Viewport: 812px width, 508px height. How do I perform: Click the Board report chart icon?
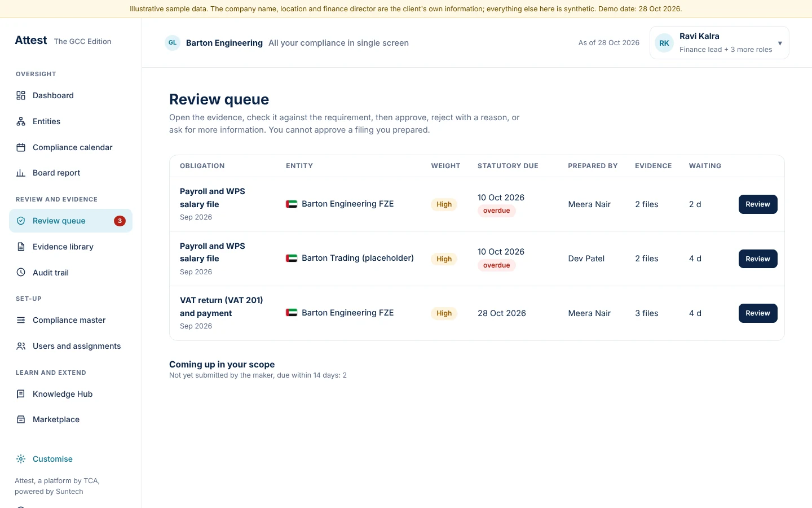tap(21, 173)
